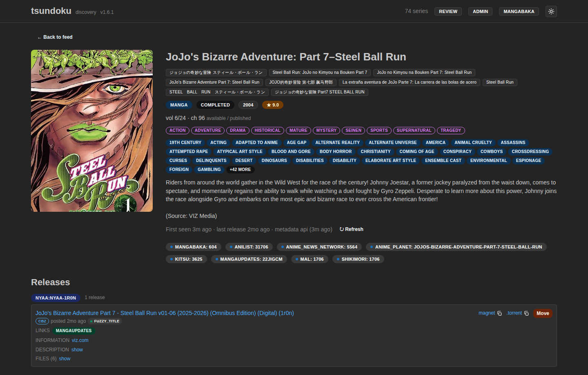Click the MangaUpdates links badge

73,331
